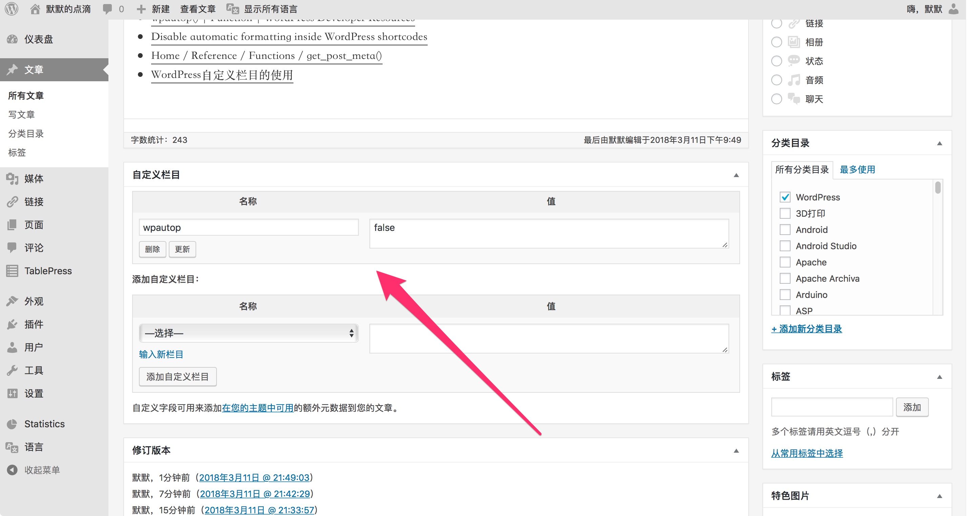Check the Android Studio category
980x516 pixels.
click(x=785, y=246)
